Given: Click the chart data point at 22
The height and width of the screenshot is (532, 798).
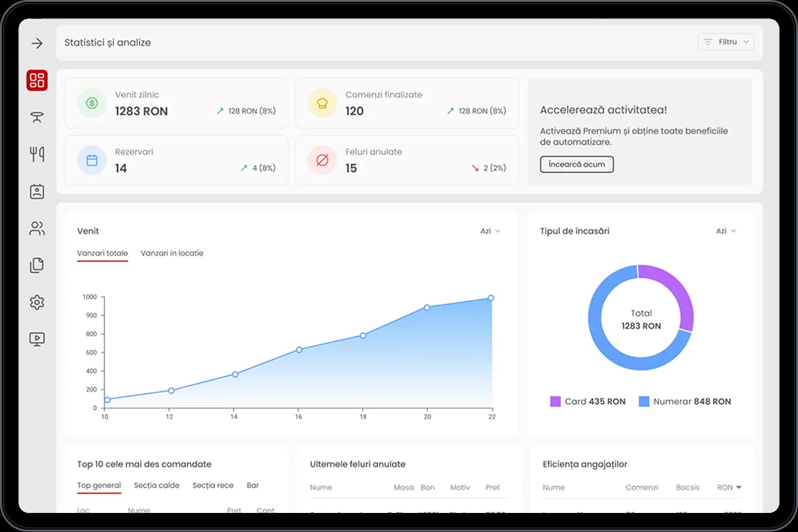Looking at the screenshot, I should (491, 298).
